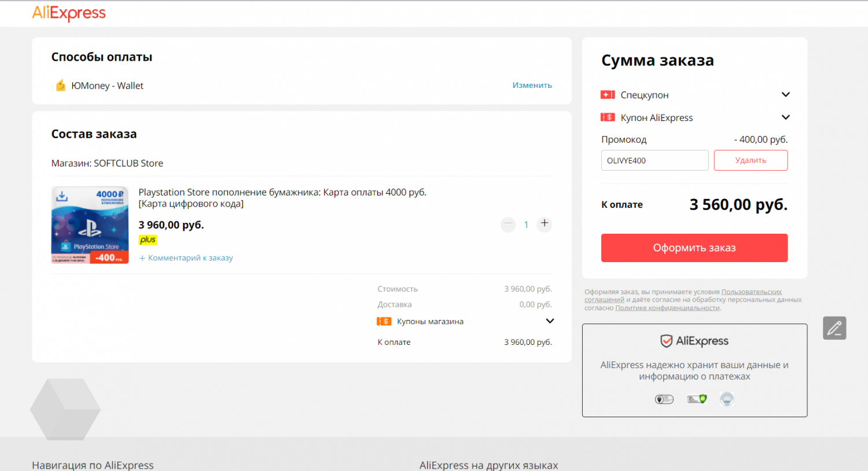Screen dimensions: 868x471
Task: Click the round blue certificate badge
Action: 727,399
